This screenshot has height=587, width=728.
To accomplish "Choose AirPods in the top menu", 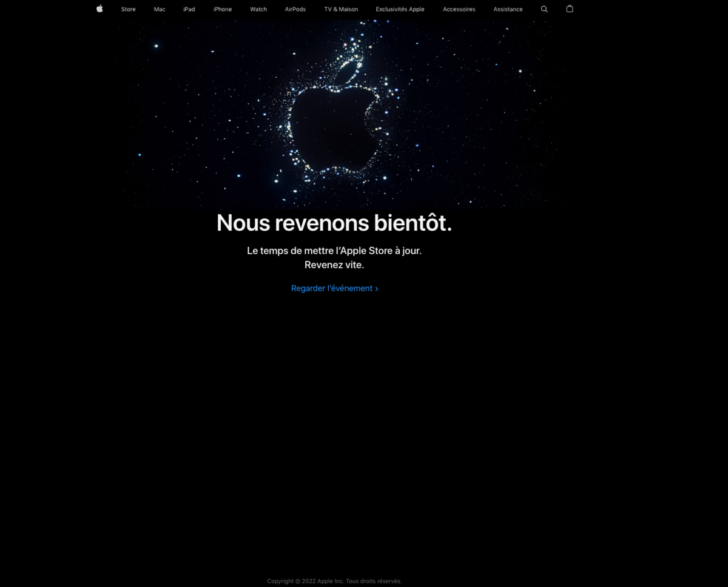I will point(295,9).
